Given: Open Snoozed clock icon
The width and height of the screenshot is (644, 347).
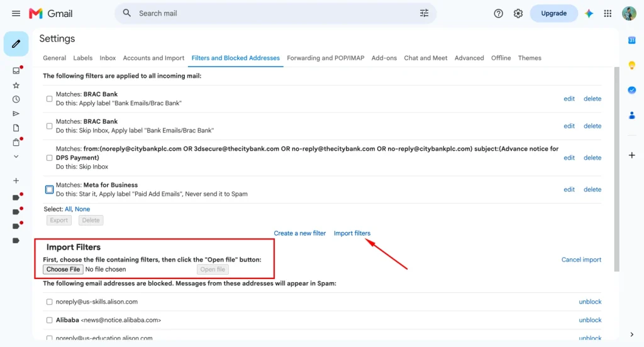Looking at the screenshot, I should [x=16, y=99].
